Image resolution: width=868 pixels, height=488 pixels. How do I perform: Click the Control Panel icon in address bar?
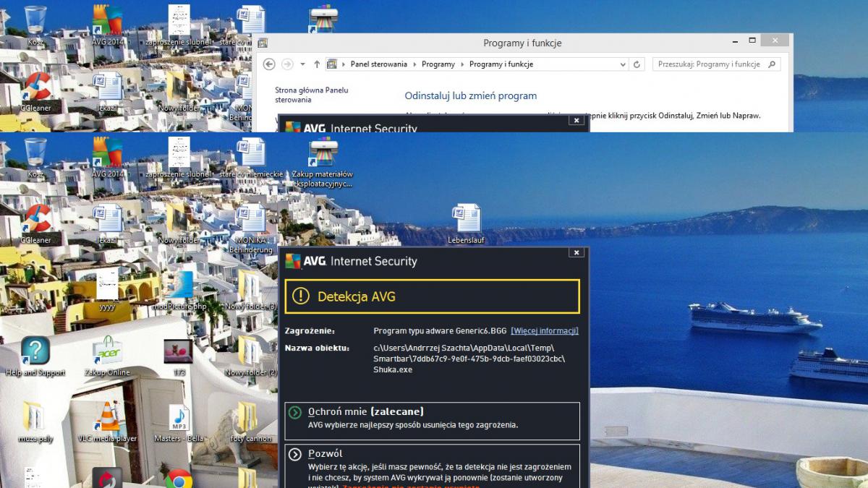(x=333, y=64)
